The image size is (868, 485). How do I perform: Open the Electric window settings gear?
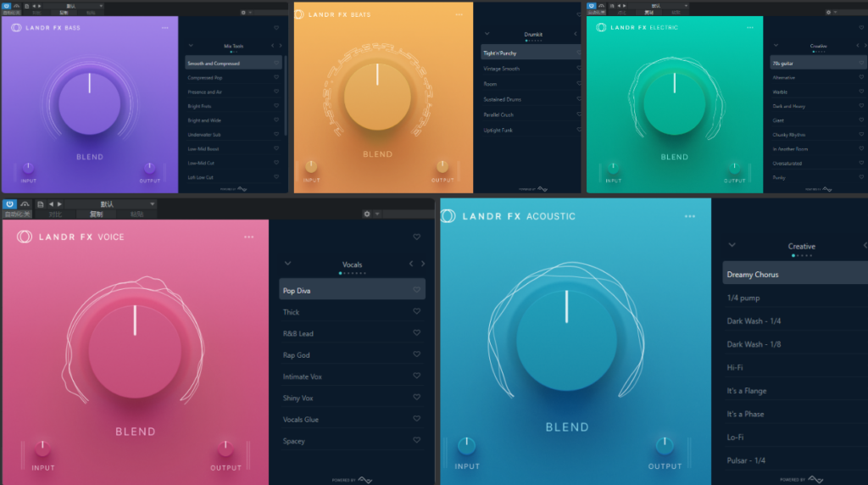tap(828, 12)
